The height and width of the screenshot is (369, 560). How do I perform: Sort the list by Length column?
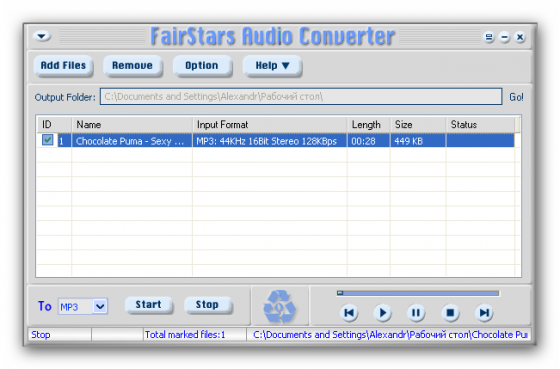(x=368, y=125)
